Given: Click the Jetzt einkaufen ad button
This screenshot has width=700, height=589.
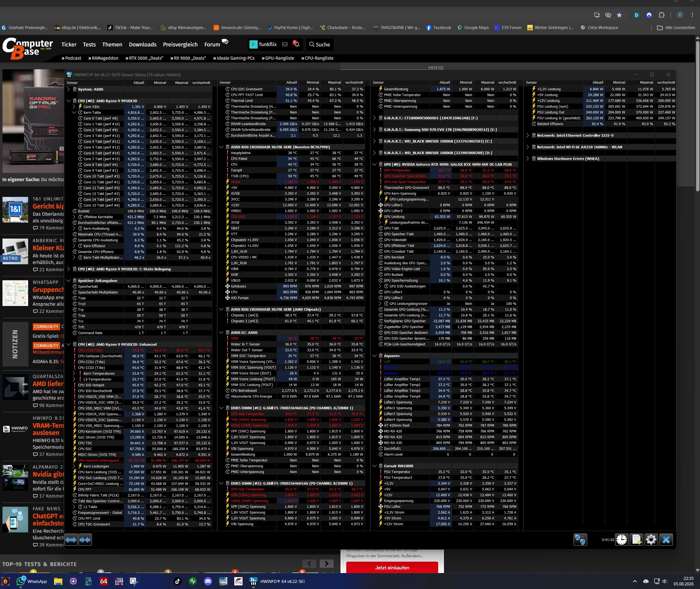Looking at the screenshot, I should [x=392, y=568].
